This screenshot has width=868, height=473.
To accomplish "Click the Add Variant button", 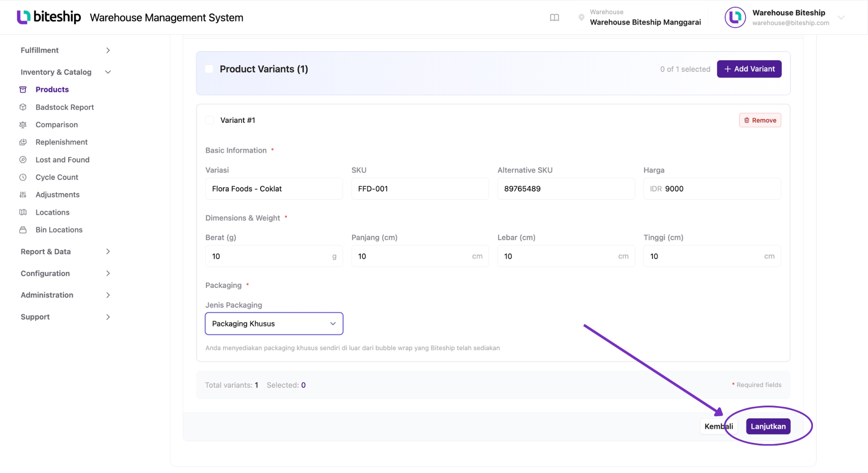I will [x=749, y=69].
